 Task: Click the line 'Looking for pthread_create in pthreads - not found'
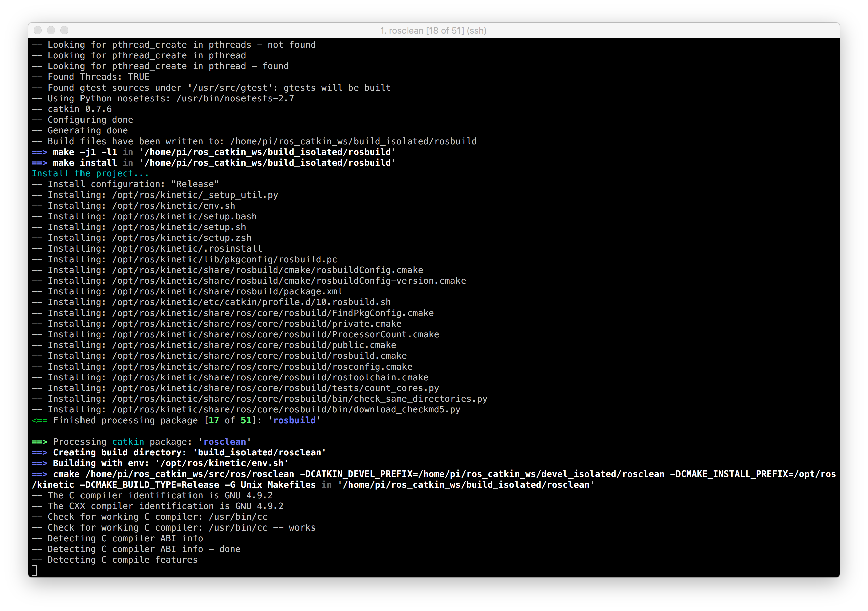173,45
